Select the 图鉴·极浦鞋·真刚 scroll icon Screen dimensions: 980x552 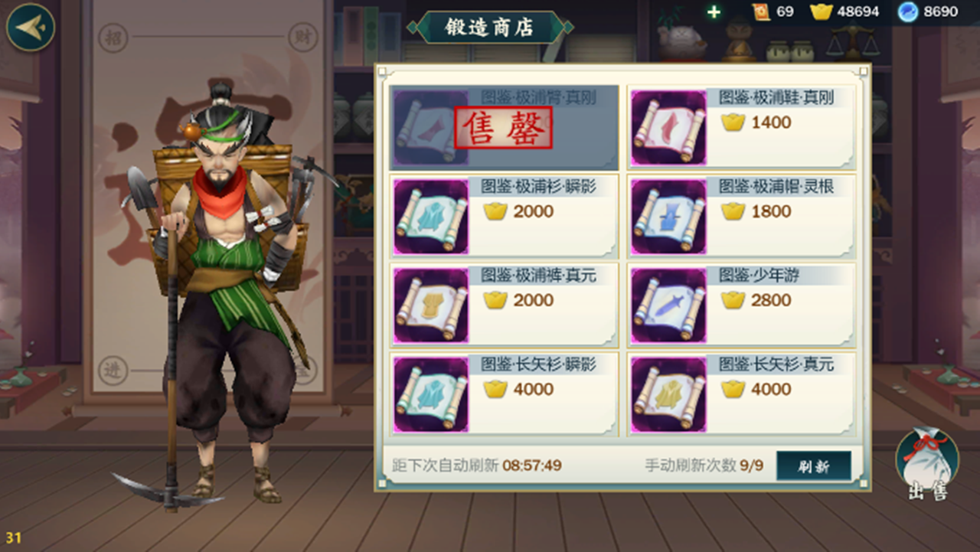coord(668,128)
